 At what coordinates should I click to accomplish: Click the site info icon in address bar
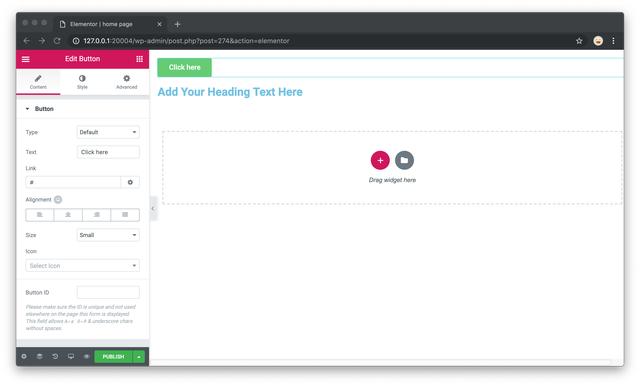point(76,41)
